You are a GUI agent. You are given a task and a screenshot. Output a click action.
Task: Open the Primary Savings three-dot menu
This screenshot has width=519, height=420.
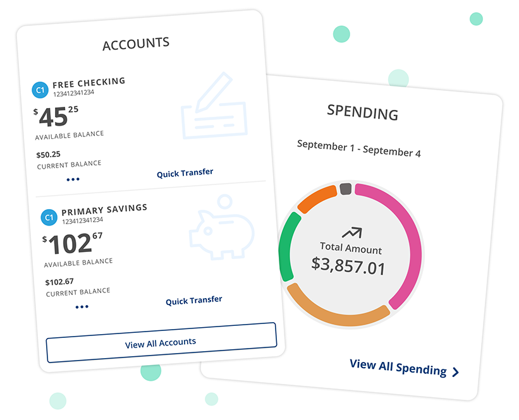click(x=82, y=307)
